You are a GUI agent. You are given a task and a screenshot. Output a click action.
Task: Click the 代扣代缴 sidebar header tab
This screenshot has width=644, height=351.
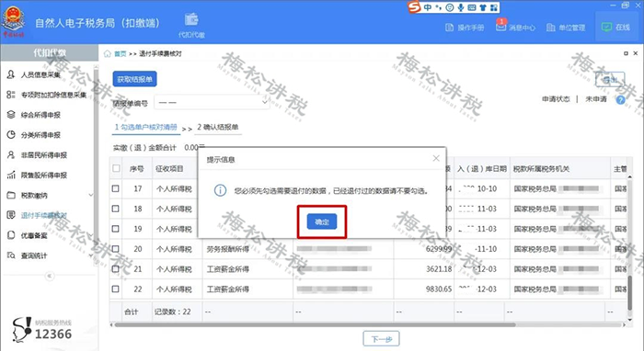[x=50, y=53]
